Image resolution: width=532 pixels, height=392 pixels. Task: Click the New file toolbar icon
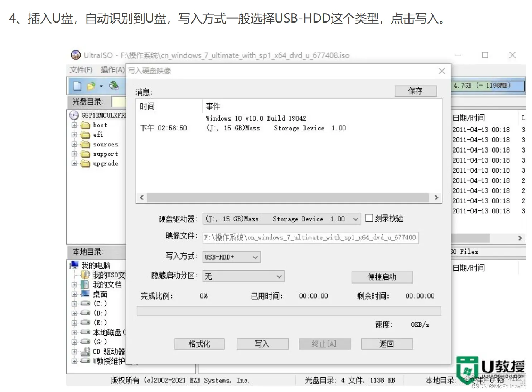(x=77, y=86)
